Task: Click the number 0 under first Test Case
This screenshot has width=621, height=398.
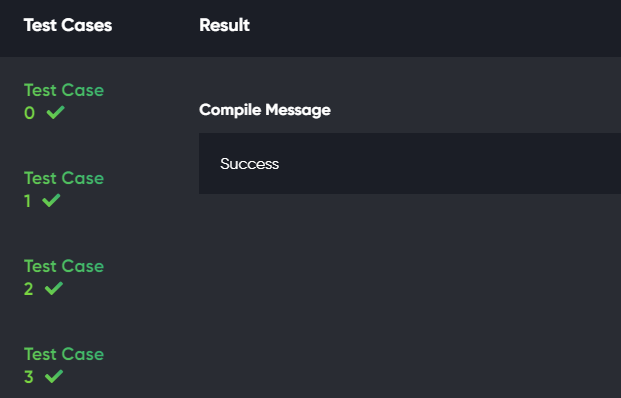Action: 29,113
